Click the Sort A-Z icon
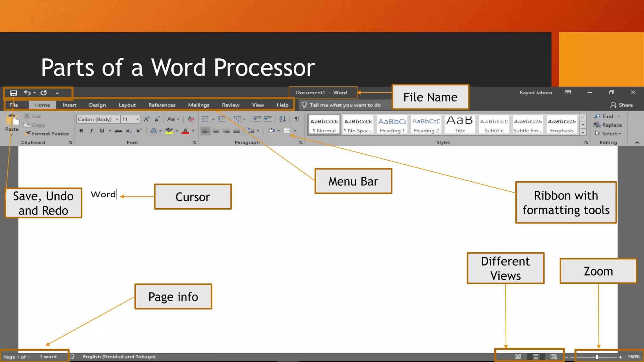644x362 pixels. [282, 119]
